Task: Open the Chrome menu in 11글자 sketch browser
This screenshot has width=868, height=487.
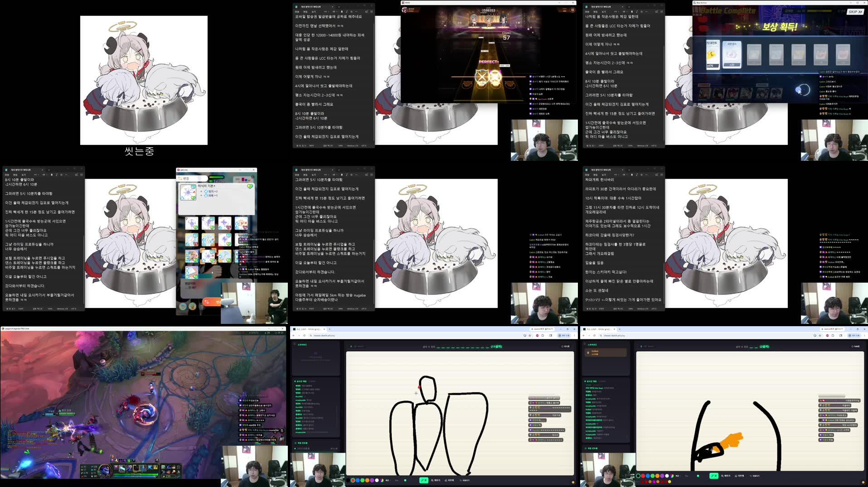Action: pos(574,336)
